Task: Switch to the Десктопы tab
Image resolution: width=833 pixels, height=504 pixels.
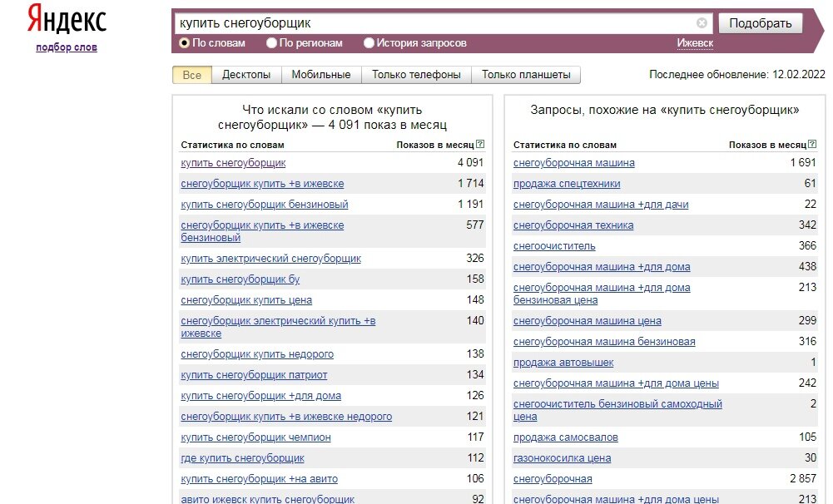Action: click(246, 75)
